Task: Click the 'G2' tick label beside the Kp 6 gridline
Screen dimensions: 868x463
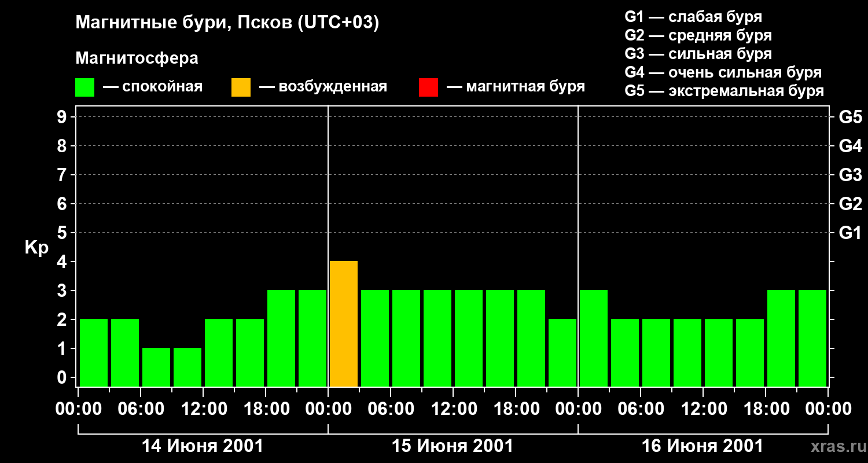Action: 851,204
